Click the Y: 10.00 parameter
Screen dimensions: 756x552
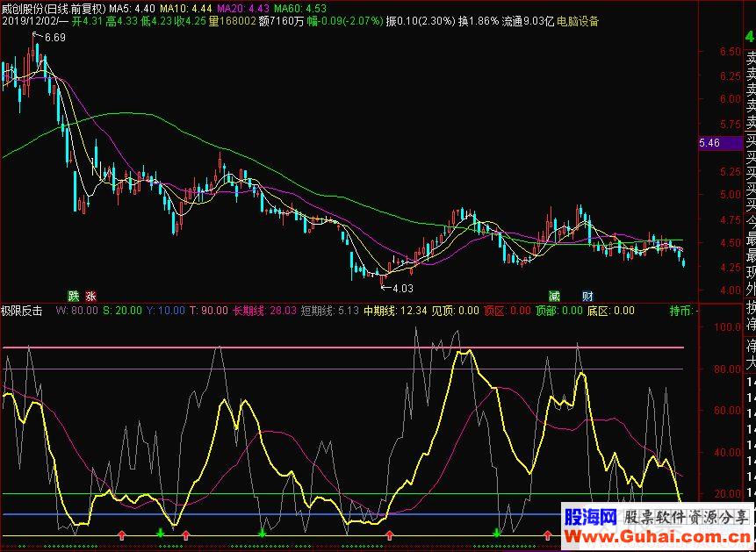166,311
